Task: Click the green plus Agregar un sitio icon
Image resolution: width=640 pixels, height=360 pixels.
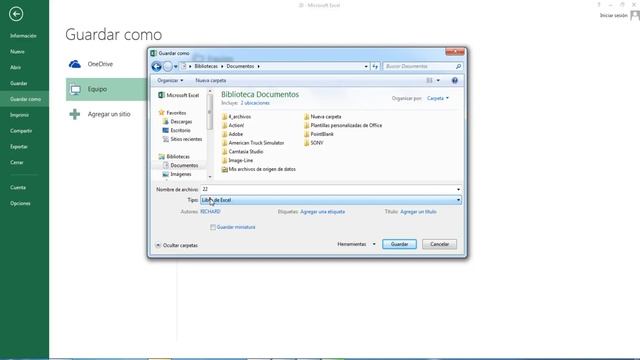Action: point(75,114)
